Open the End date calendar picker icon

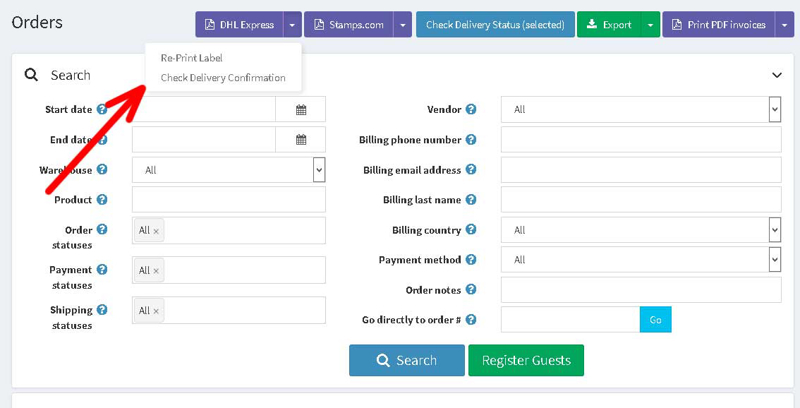coord(300,140)
